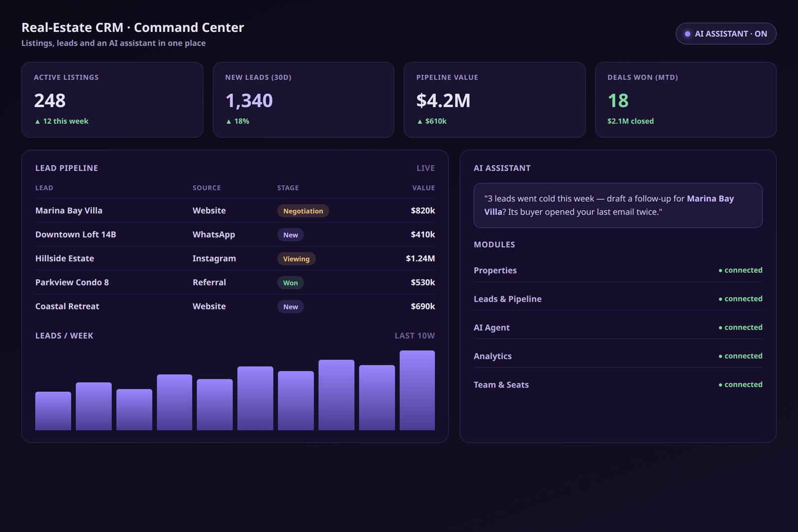
Task: Click the bold 'Marina Bay Villa' in assistant message
Action: pos(710,198)
